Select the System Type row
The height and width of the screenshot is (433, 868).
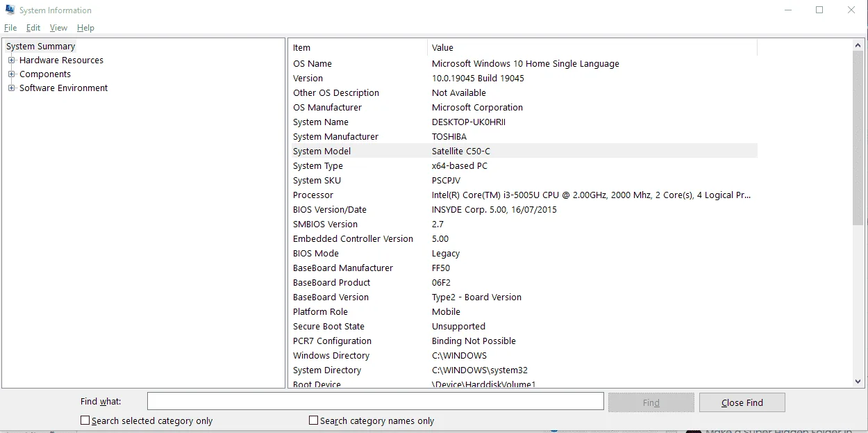click(x=523, y=166)
